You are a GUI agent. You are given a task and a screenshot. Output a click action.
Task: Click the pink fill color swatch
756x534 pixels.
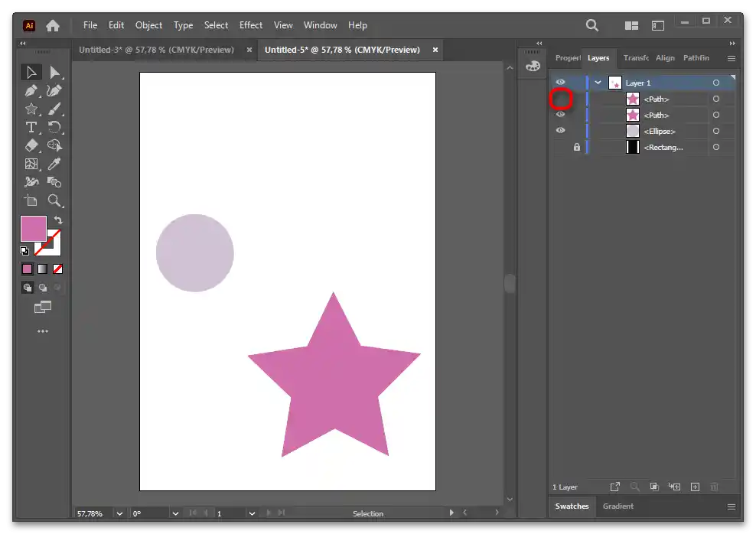[33, 229]
